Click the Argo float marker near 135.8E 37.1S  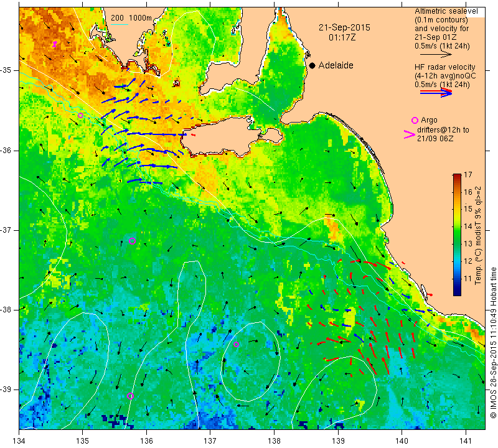(x=133, y=241)
